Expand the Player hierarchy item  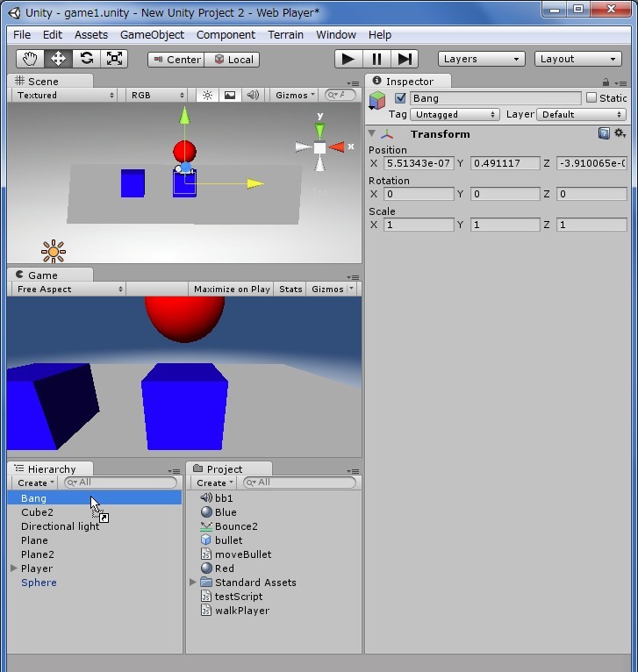click(x=14, y=568)
